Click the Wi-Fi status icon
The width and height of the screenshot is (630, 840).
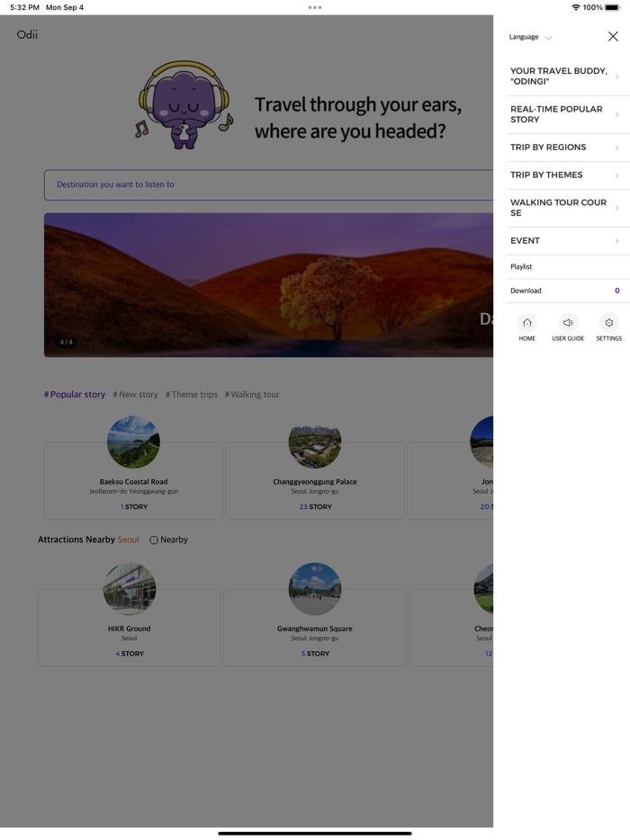coord(576,7)
